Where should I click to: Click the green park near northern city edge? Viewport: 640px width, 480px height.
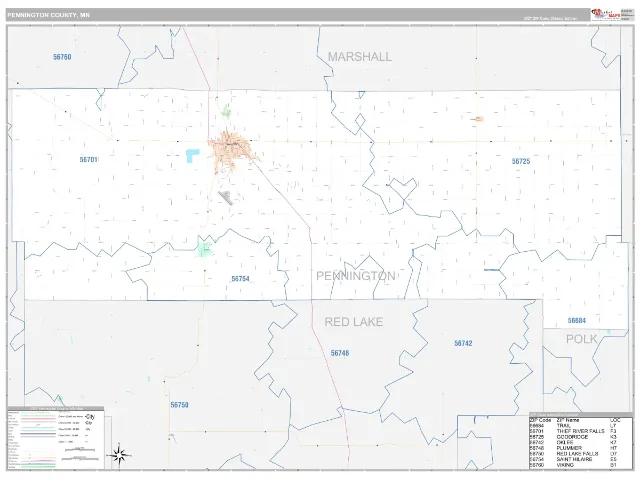[x=226, y=111]
